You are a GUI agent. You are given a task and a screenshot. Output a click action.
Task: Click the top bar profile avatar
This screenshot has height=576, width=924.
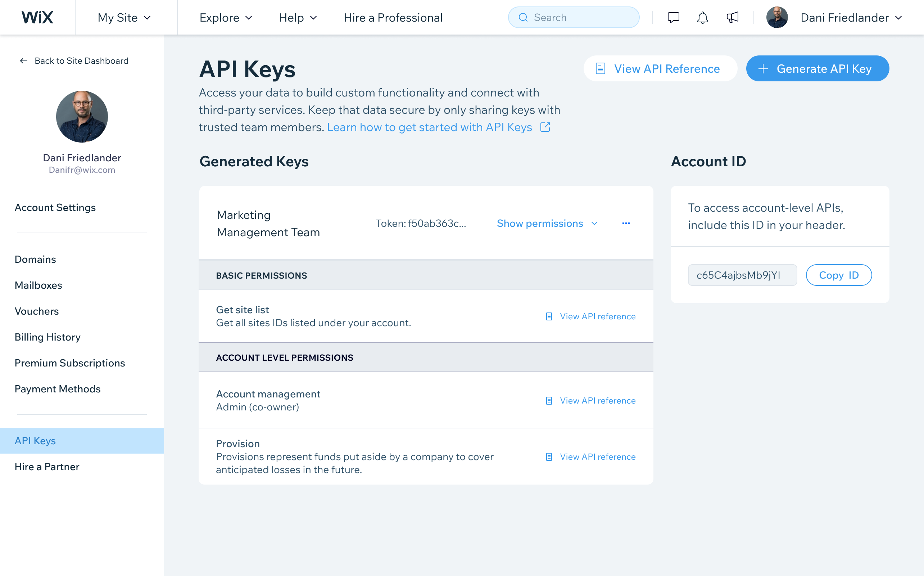(x=777, y=18)
